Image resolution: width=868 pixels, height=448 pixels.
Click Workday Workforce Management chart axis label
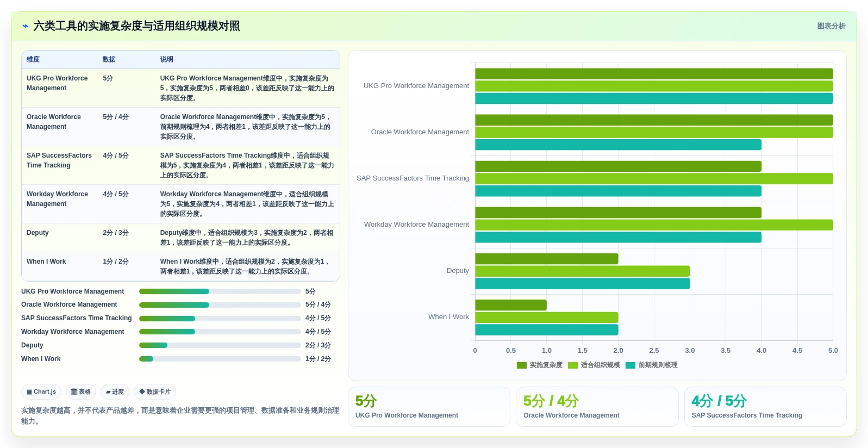point(416,225)
